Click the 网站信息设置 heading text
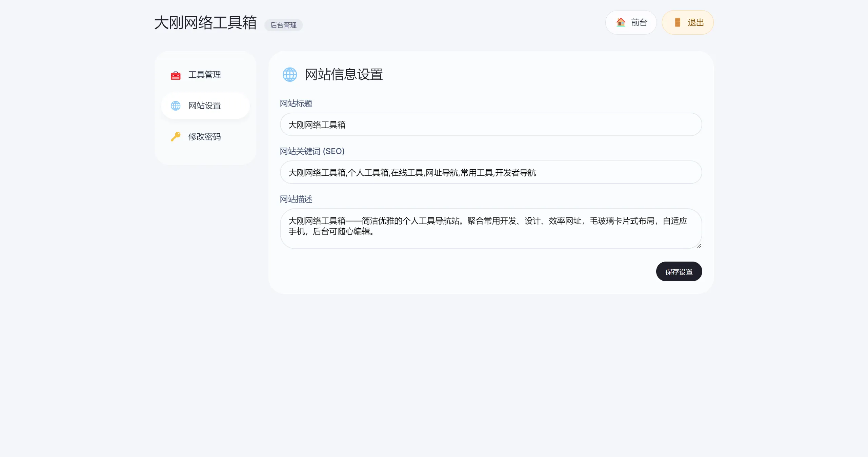Screen dimensions: 868x457 click(x=344, y=75)
